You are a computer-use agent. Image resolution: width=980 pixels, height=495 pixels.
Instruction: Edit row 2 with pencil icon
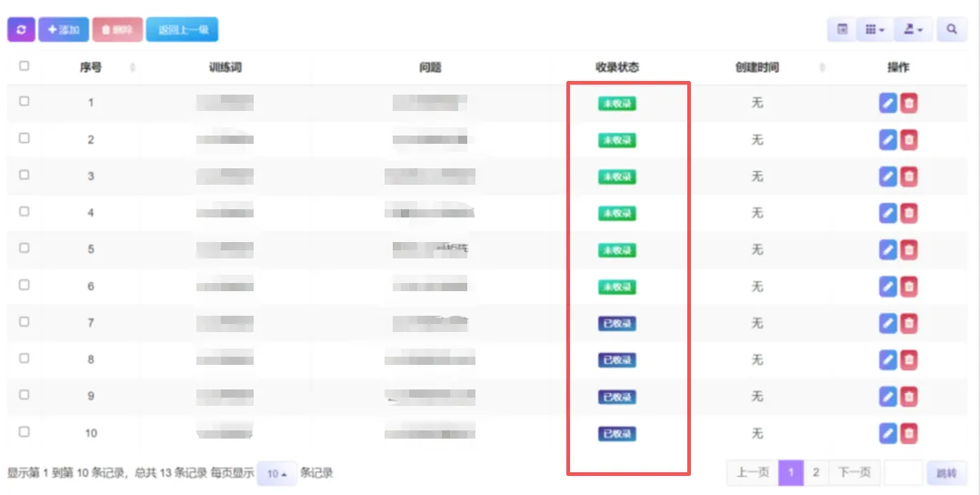tap(887, 139)
